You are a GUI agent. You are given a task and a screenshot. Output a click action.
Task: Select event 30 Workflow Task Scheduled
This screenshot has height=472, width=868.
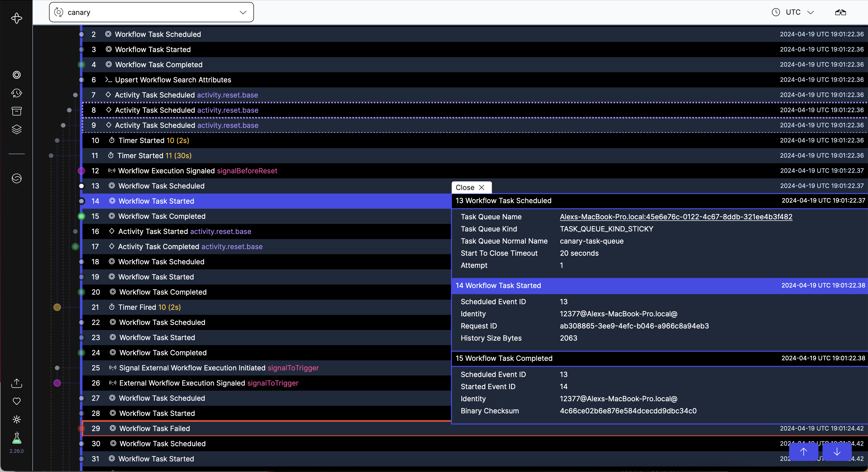[475, 443]
